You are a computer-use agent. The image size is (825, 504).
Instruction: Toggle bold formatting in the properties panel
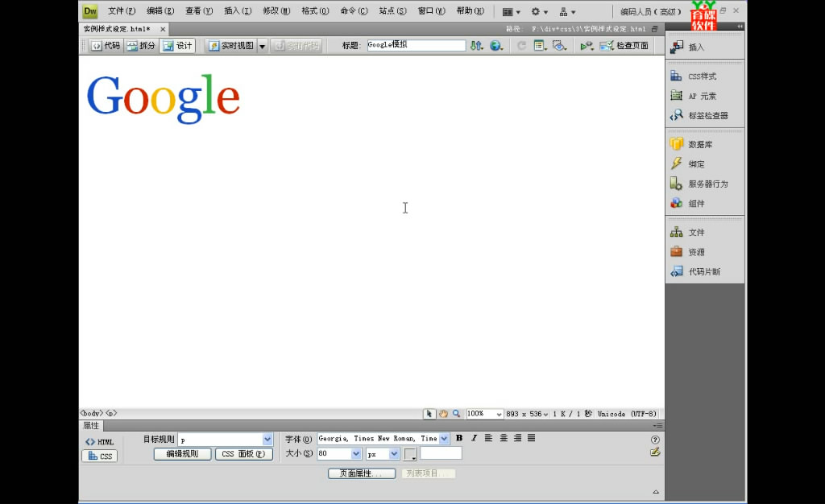[x=459, y=438]
